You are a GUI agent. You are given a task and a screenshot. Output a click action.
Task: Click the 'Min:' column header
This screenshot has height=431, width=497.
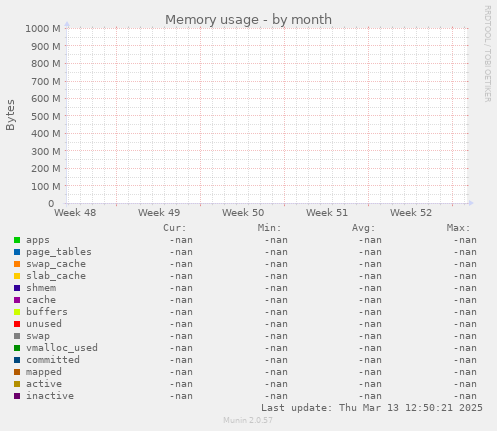pos(269,228)
